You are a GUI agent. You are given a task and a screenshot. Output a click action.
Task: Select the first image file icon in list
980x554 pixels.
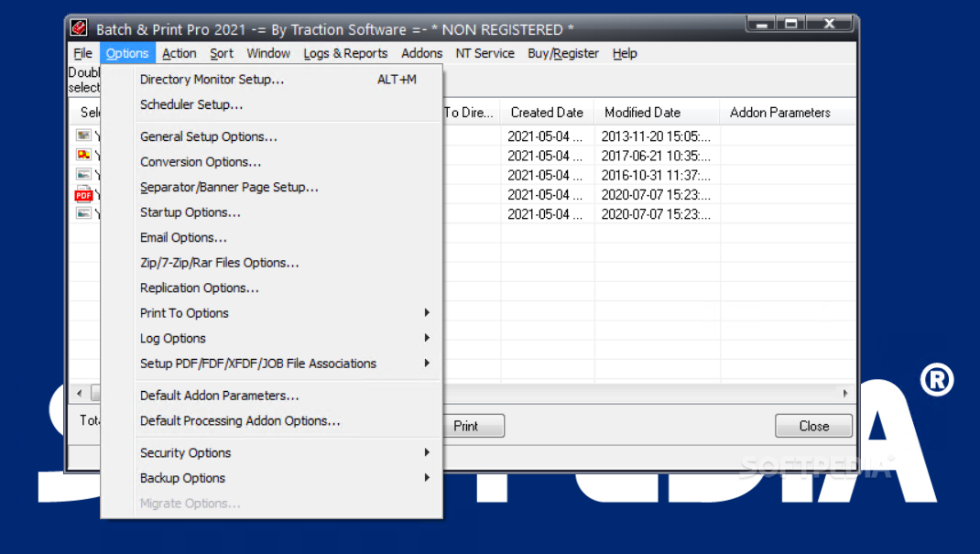(x=83, y=135)
